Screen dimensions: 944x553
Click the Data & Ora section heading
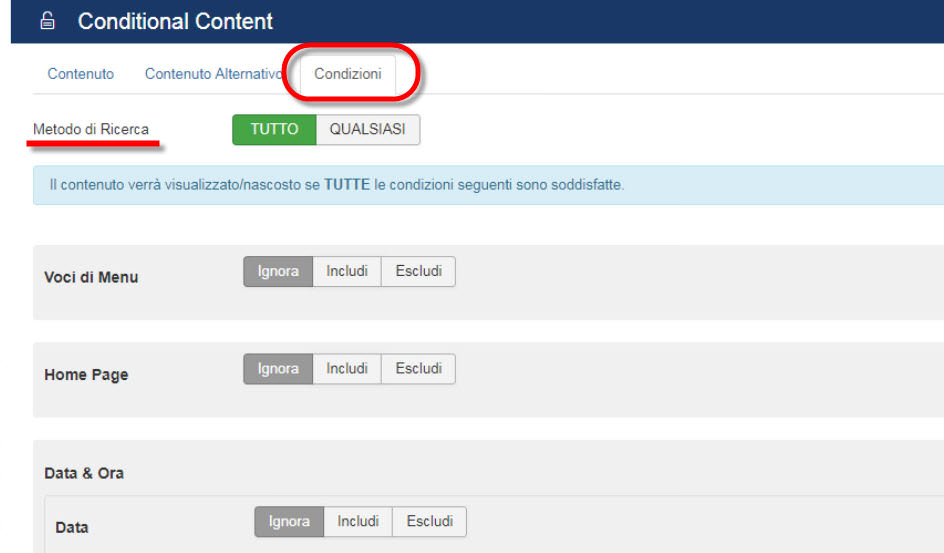pos(84,473)
